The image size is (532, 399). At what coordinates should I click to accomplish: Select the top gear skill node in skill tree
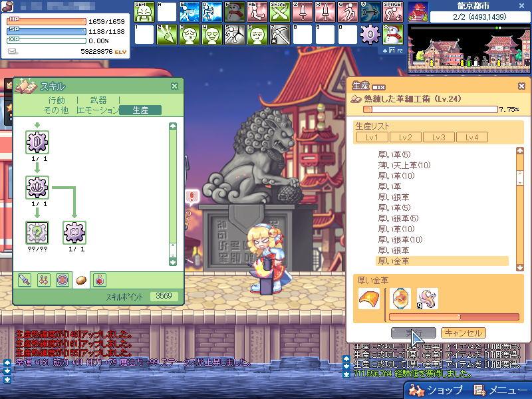point(37,142)
